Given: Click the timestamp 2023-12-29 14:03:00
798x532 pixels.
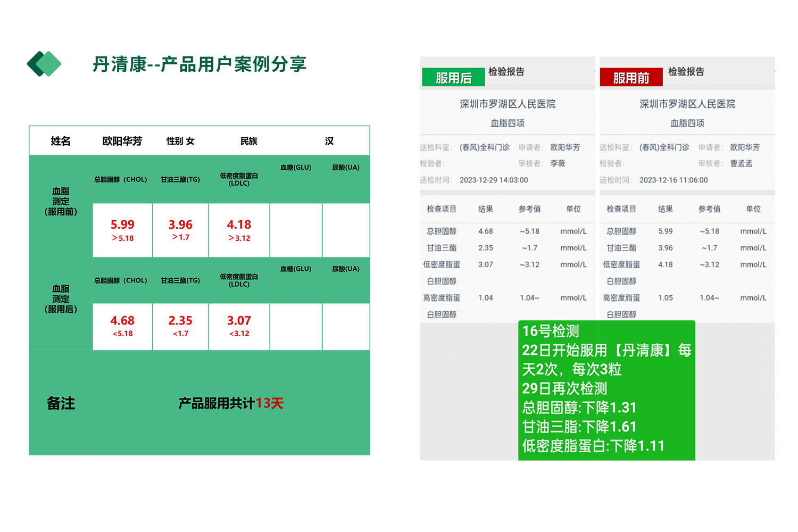Looking at the screenshot, I should pos(494,180).
